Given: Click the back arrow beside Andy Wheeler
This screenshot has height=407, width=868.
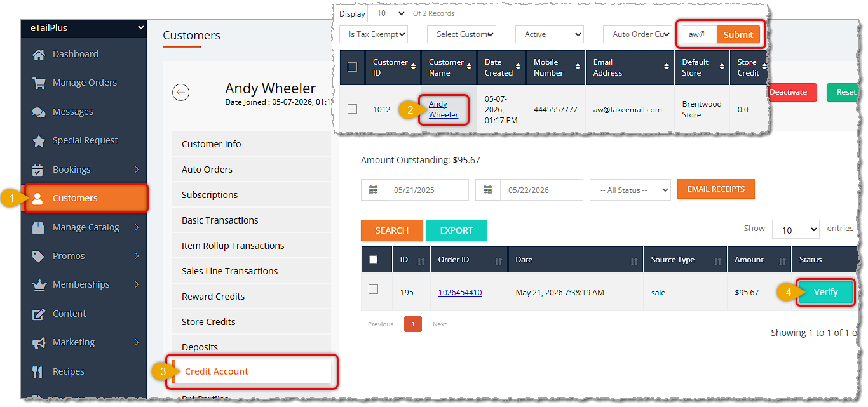Looking at the screenshot, I should point(181,93).
